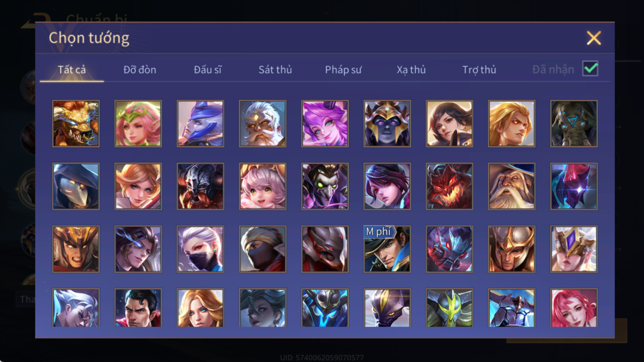
Task: Choose the green-eyed pink-haired cat girl
Action: tap(263, 186)
